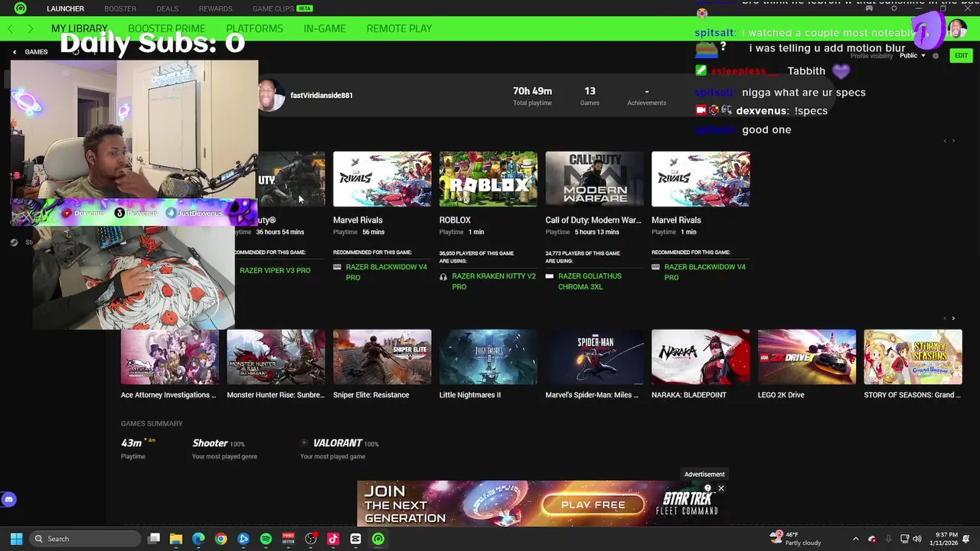Collapse the GAMES sidebar back arrow

tap(15, 52)
